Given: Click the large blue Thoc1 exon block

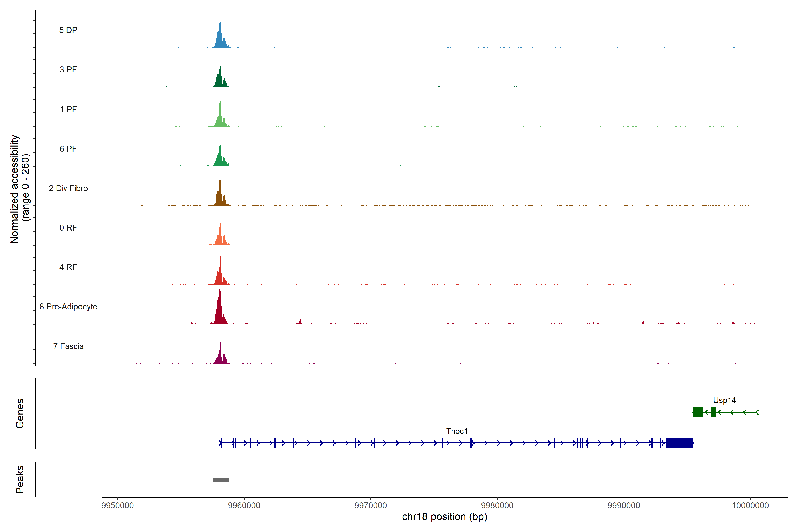Looking at the screenshot, I should click(x=679, y=443).
